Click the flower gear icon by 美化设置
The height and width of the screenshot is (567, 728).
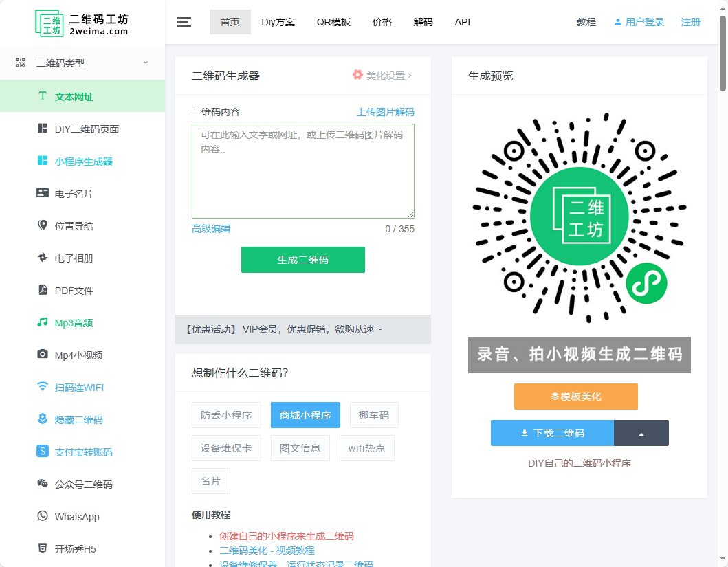pyautogui.click(x=357, y=75)
